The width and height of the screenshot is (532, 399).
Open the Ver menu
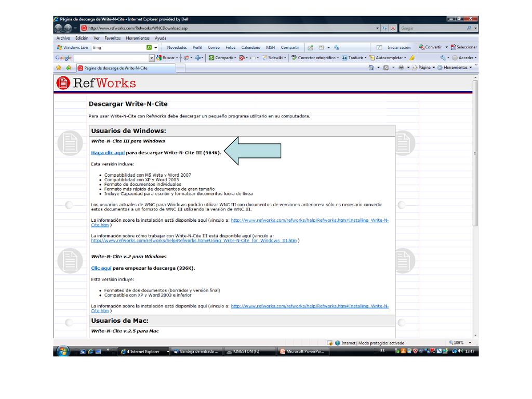pos(97,38)
